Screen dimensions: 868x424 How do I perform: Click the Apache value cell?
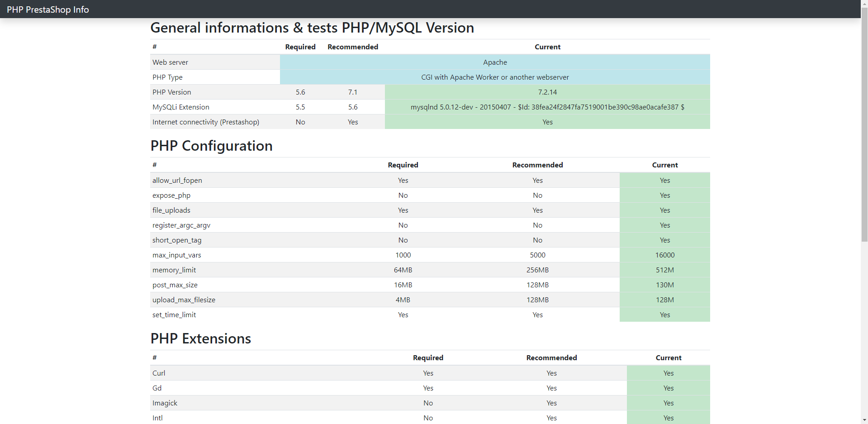coord(494,62)
